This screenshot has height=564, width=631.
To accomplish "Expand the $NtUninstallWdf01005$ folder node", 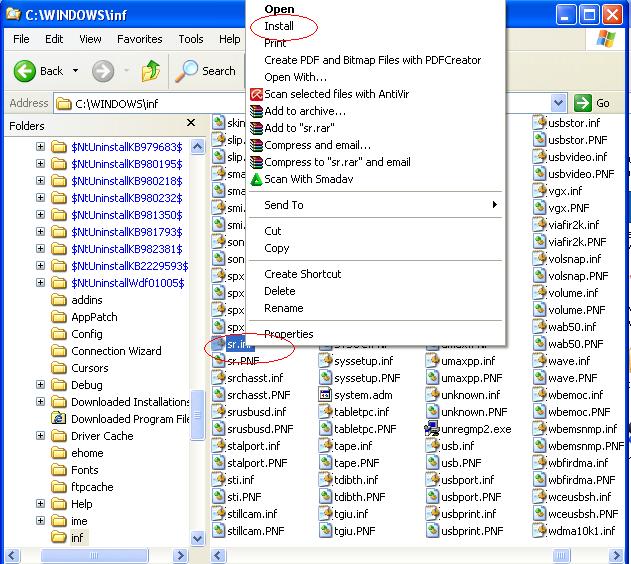I will (x=40, y=282).
